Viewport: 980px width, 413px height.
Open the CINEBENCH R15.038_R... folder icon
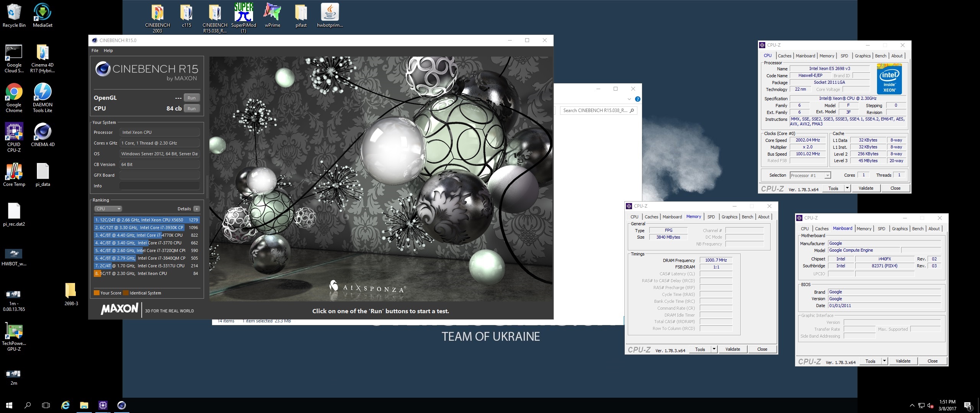(215, 18)
